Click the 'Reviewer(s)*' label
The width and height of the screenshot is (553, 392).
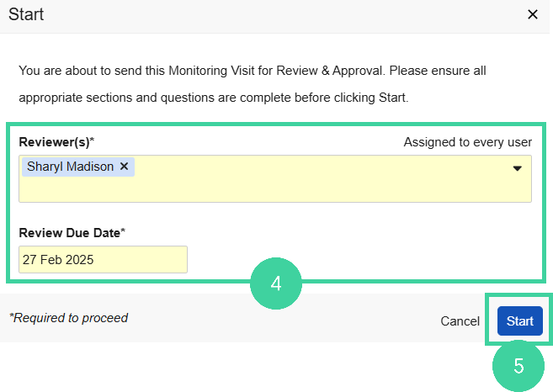[56, 141]
